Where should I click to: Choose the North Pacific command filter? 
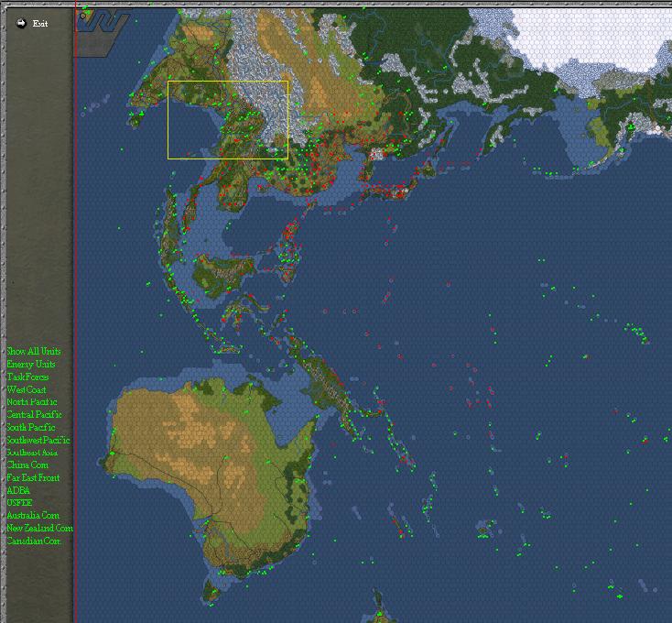[32, 402]
